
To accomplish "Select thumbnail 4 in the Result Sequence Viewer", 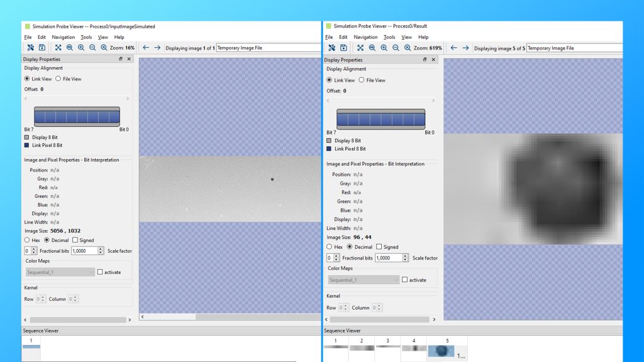I will point(414,347).
